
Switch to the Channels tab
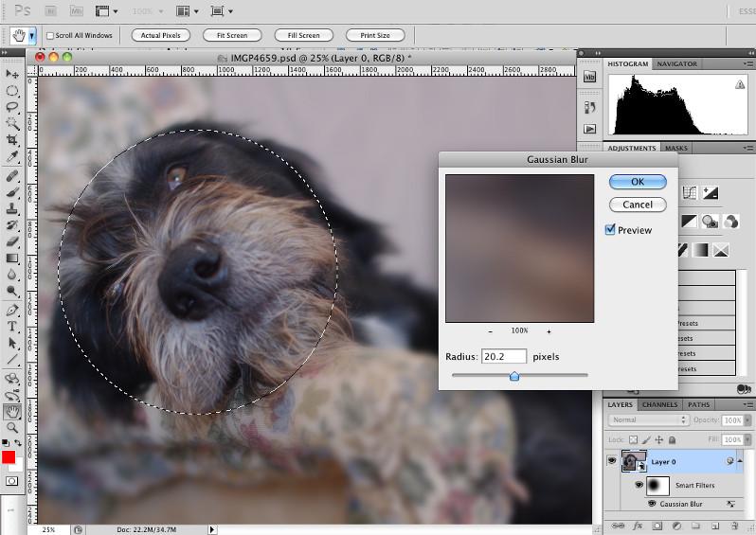[659, 405]
